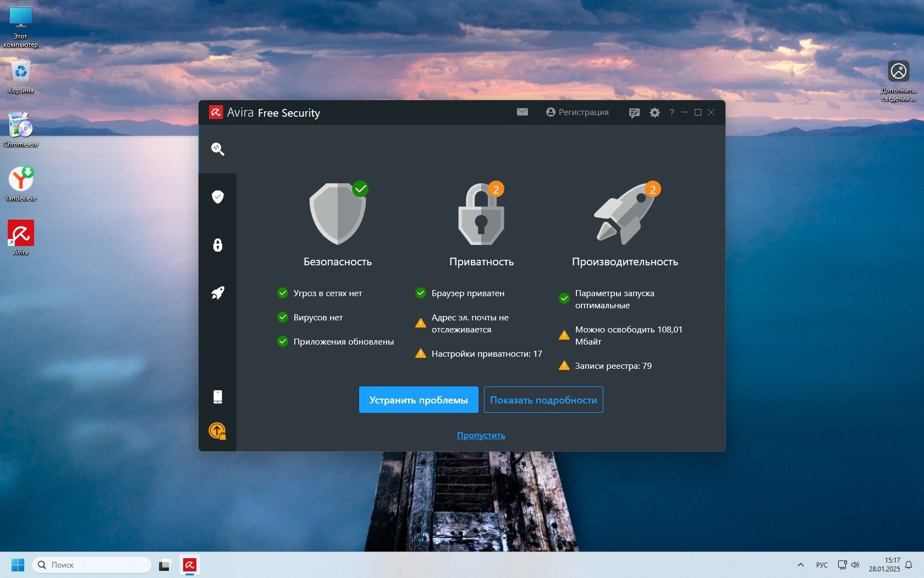Screen dimensions: 924x578
Task: Select the Yandex.exe desktop icon
Action: (x=21, y=184)
